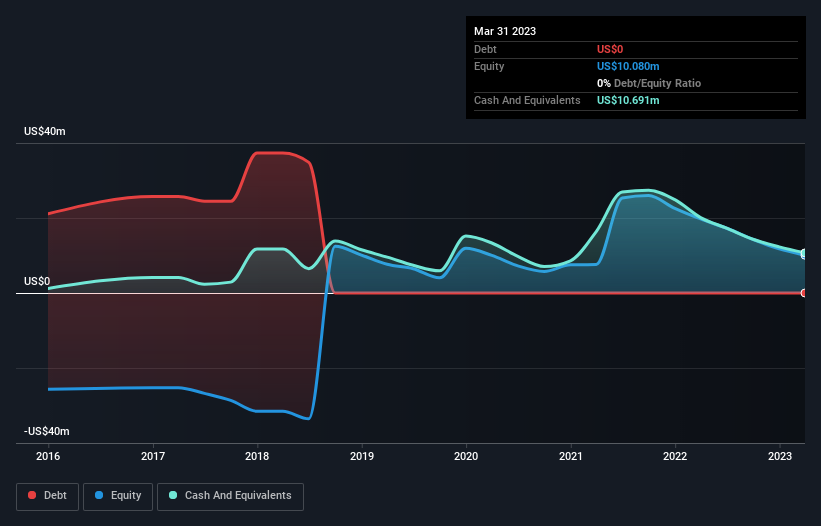The height and width of the screenshot is (526, 821).
Task: Select the Debt endpoint marker at Mar 2023
Action: pos(804,293)
